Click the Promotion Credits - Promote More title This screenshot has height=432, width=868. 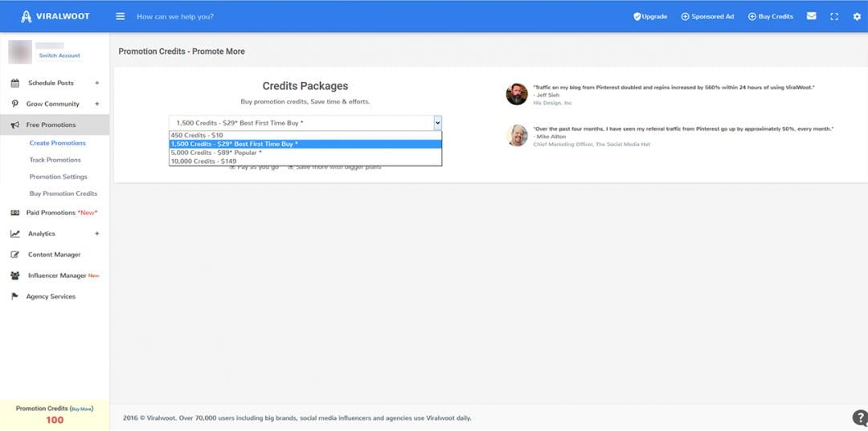tap(182, 51)
